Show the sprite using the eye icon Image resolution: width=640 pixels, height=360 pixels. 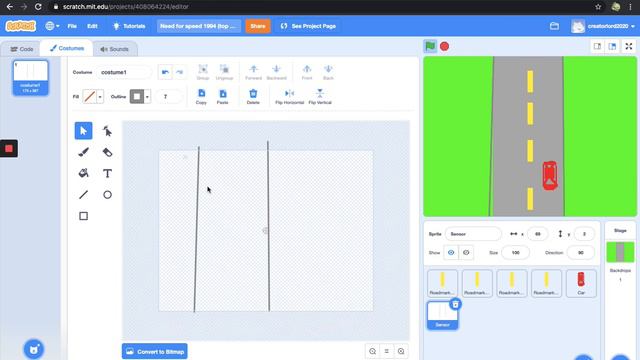pos(451,253)
